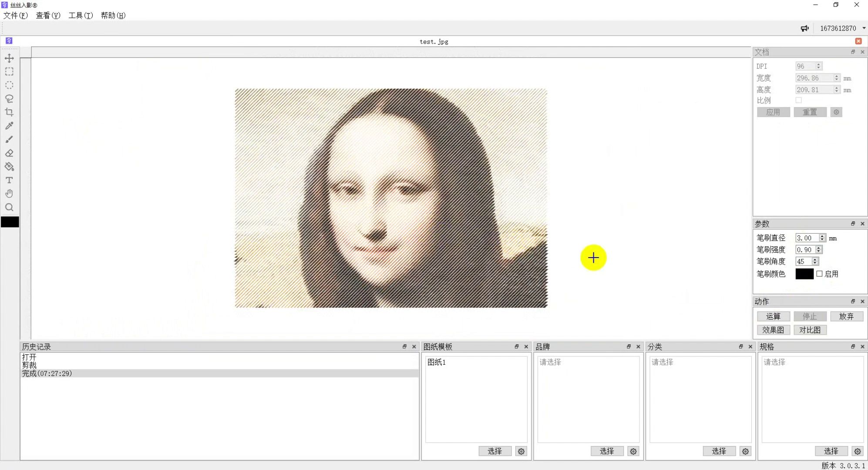Screen dimensions: 868x470
Task: Select the Eraser tool
Action: [9, 153]
